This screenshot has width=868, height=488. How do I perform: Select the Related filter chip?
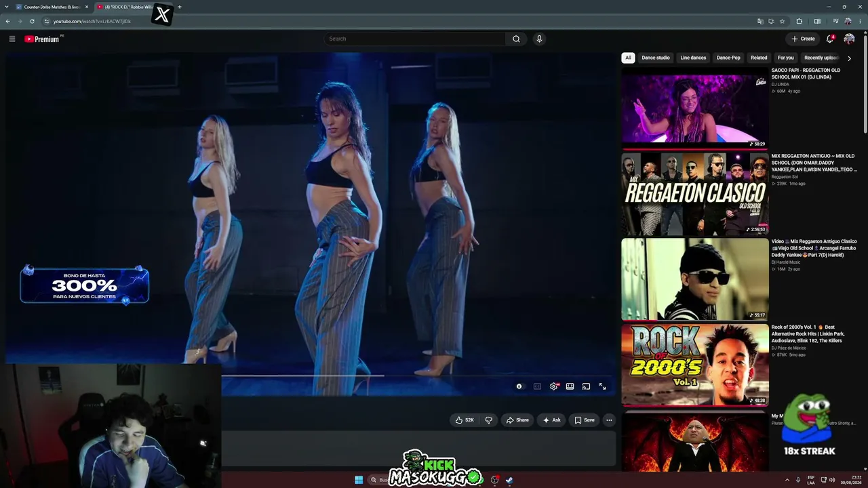[x=759, y=58]
